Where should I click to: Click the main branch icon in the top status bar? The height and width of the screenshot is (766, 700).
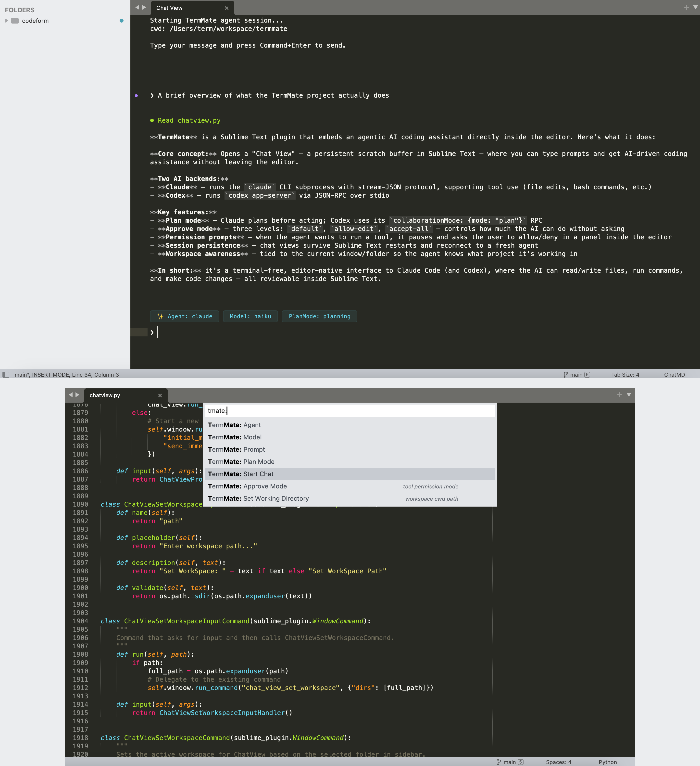click(x=565, y=375)
